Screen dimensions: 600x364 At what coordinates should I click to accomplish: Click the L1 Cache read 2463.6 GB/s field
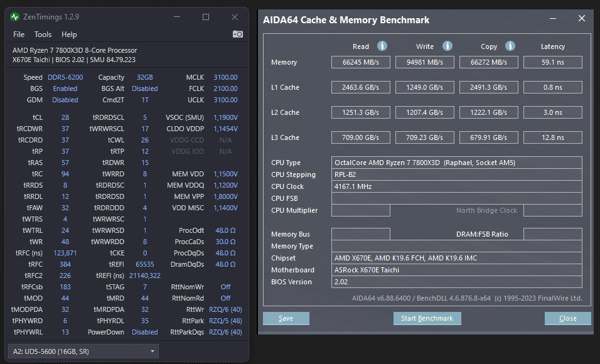[361, 87]
